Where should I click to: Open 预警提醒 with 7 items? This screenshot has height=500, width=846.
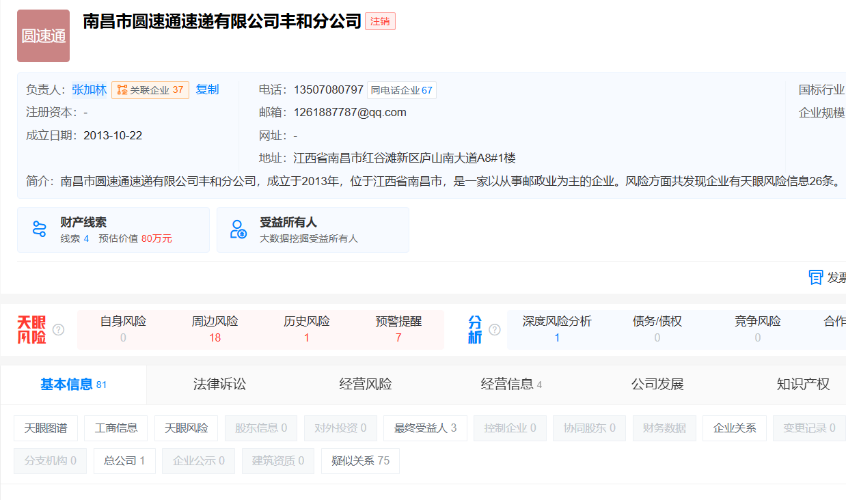click(398, 330)
